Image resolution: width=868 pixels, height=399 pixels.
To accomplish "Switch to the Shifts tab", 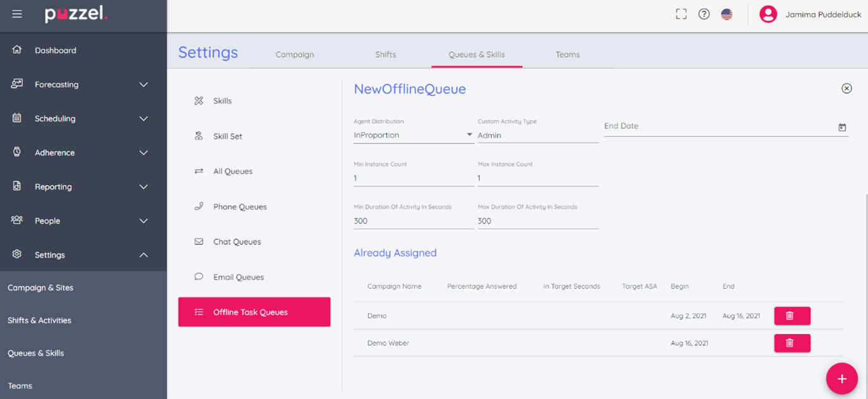I will [x=385, y=54].
